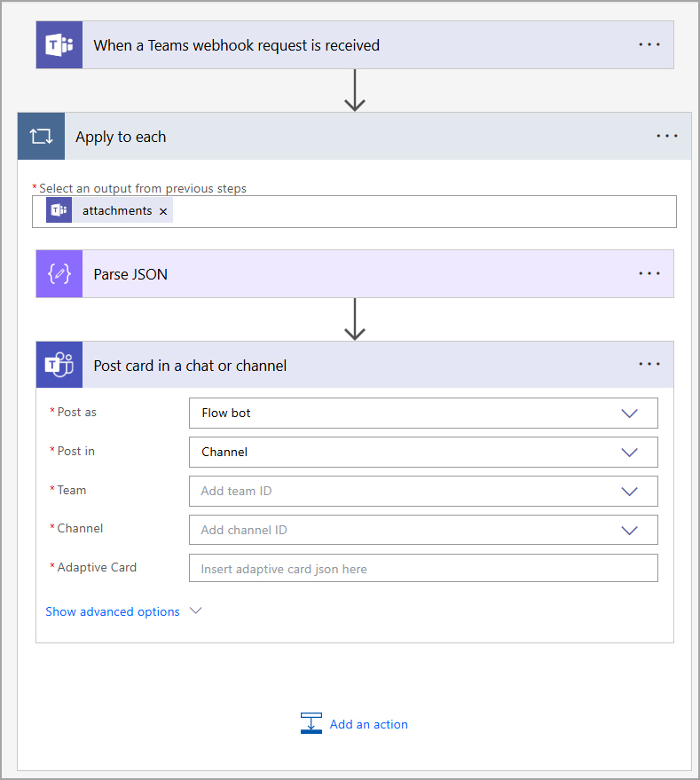Expand the Teams webhook trigger header
This screenshot has width=700, height=780.
[355, 44]
